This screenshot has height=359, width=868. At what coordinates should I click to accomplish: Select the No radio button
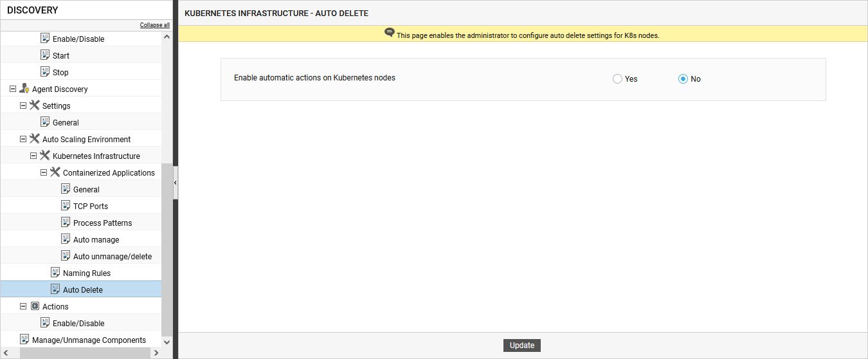click(x=683, y=79)
